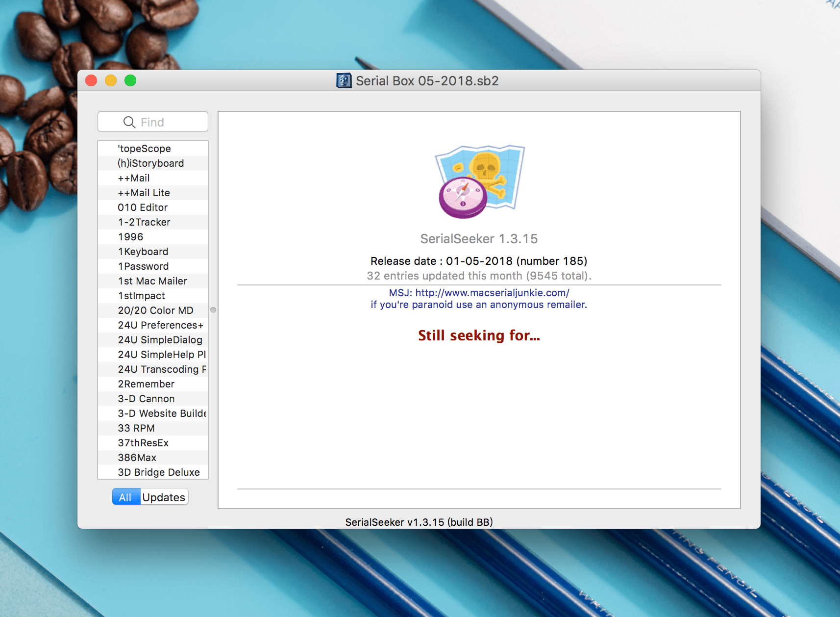The image size is (840, 617).
Task: Select the 24U SimpleDialog entry
Action: (x=153, y=340)
